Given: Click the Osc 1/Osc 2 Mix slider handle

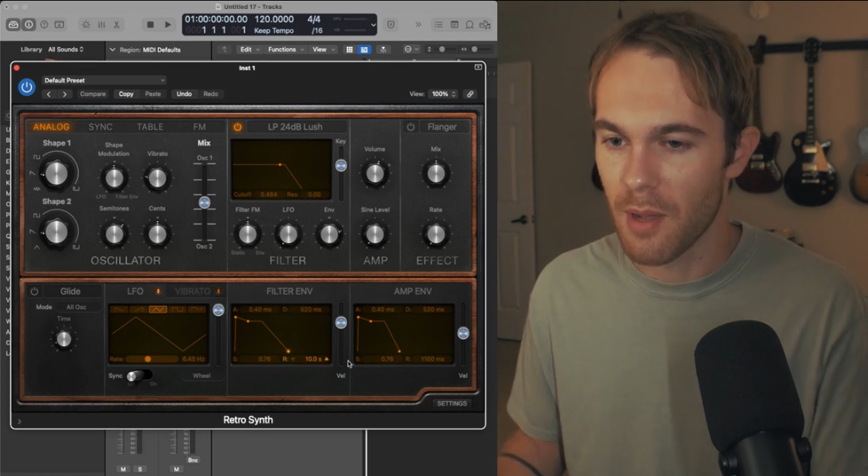Looking at the screenshot, I should pos(204,203).
